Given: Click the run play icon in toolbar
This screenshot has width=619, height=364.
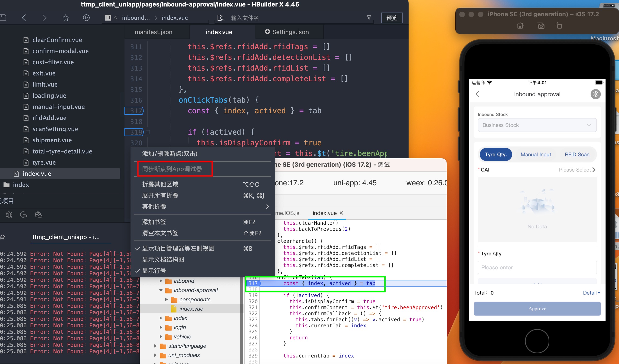Looking at the screenshot, I should coord(86,18).
